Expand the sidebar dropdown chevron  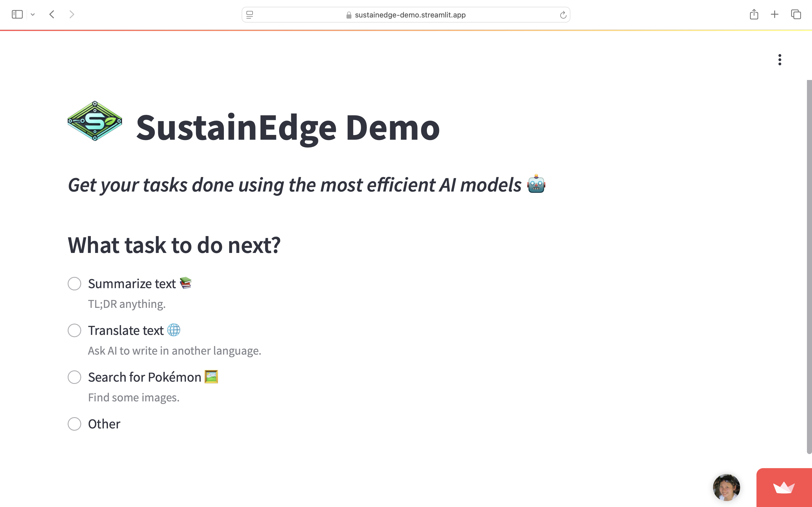(32, 14)
